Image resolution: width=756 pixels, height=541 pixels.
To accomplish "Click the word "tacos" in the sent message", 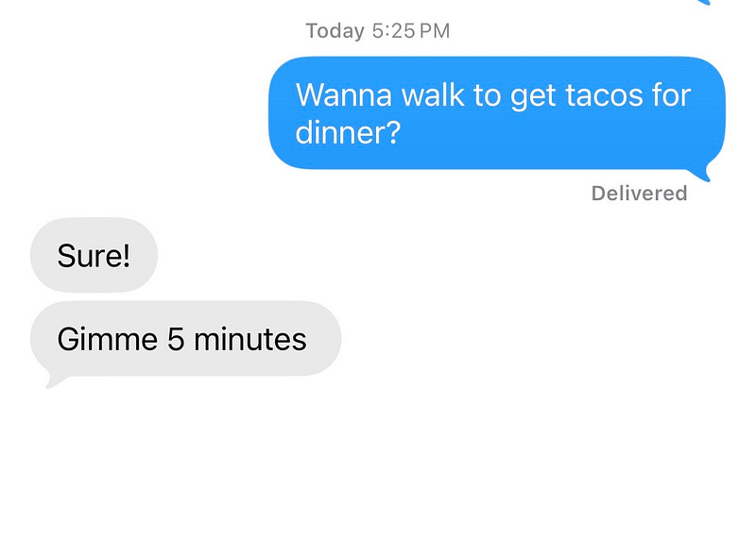I will [604, 95].
